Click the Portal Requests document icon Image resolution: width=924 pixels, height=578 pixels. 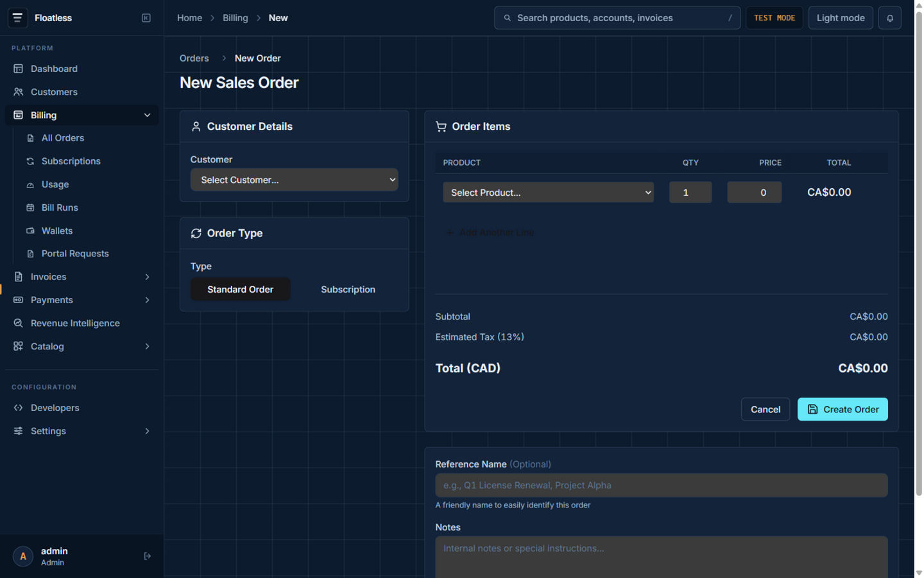coord(30,254)
